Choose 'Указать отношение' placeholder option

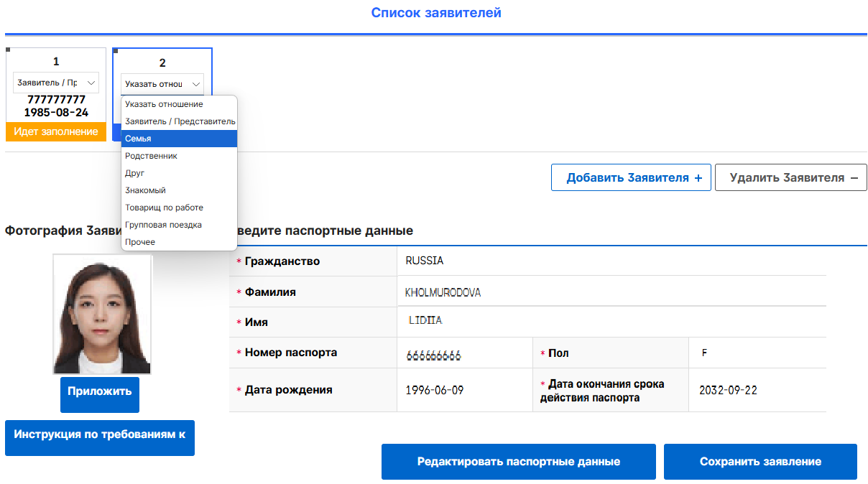tap(179, 104)
